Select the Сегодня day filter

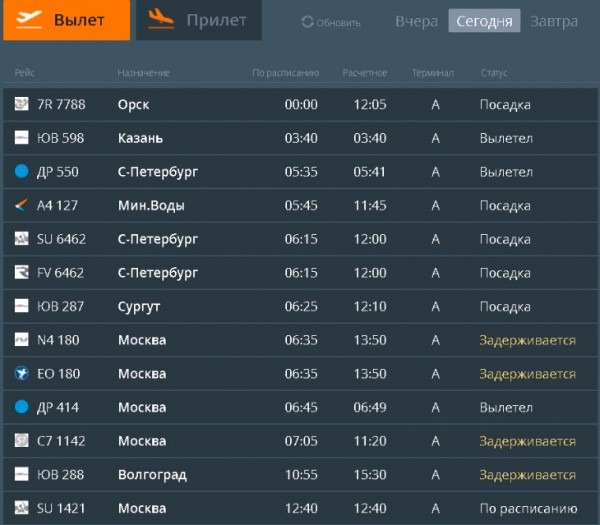(x=484, y=21)
